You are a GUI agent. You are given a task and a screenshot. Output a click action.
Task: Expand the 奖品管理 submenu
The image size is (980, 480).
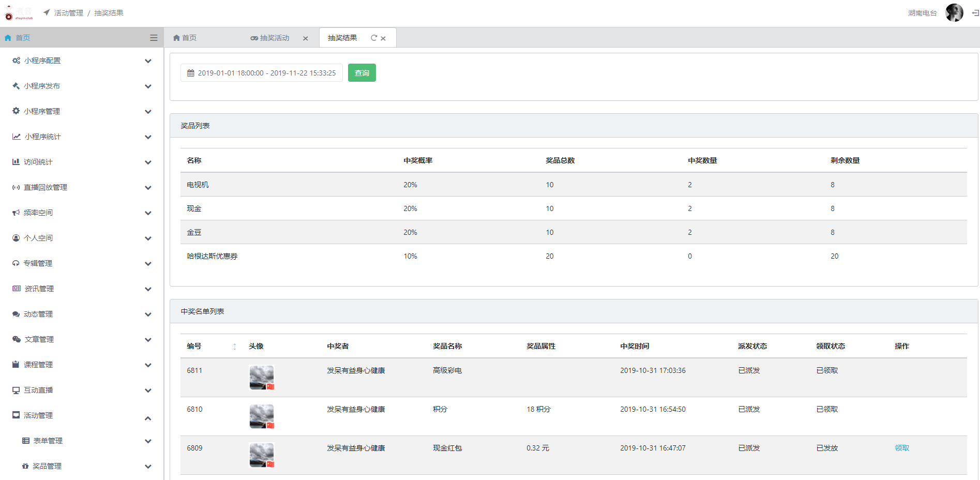coord(148,467)
